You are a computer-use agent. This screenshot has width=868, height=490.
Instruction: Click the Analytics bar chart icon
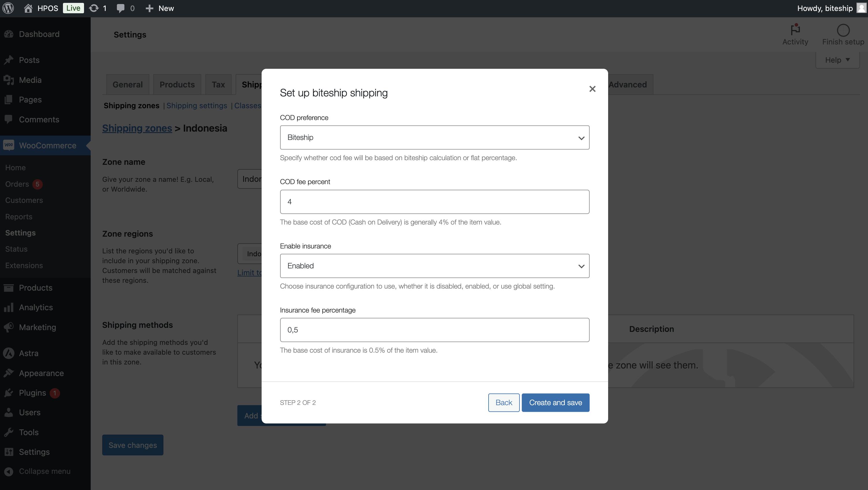point(9,307)
